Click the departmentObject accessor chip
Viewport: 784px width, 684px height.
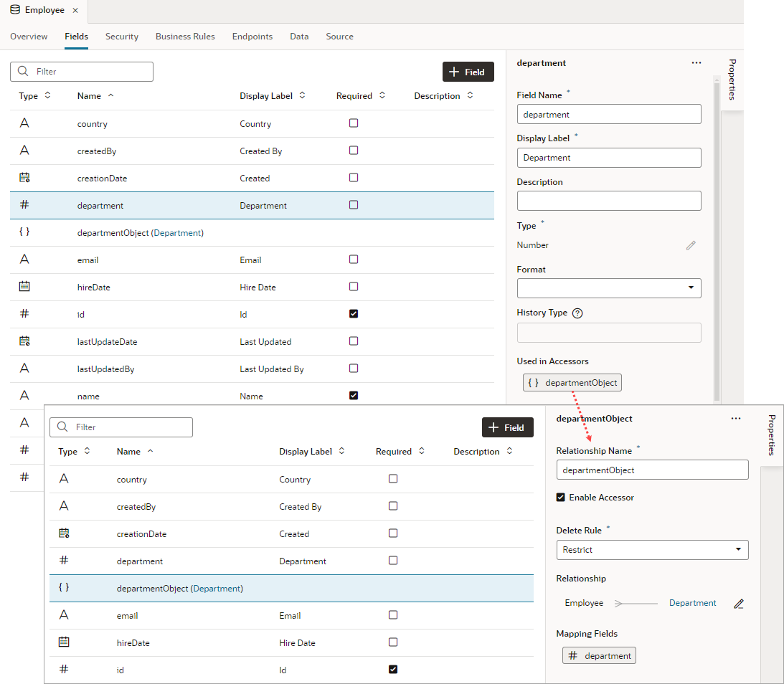pyautogui.click(x=572, y=383)
